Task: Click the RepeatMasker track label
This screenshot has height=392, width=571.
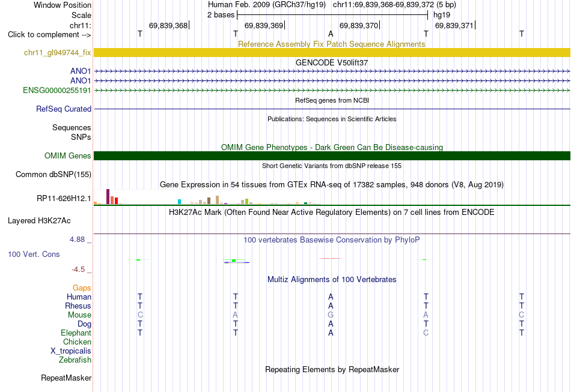Action: point(66,378)
